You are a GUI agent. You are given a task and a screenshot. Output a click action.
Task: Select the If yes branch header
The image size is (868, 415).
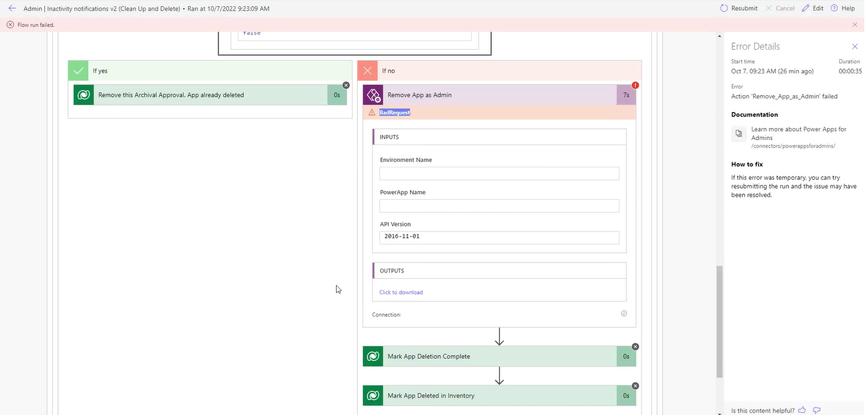(100, 70)
